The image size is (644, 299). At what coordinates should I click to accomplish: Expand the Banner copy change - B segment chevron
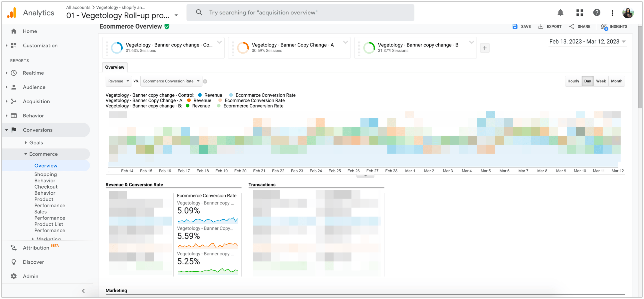471,42
